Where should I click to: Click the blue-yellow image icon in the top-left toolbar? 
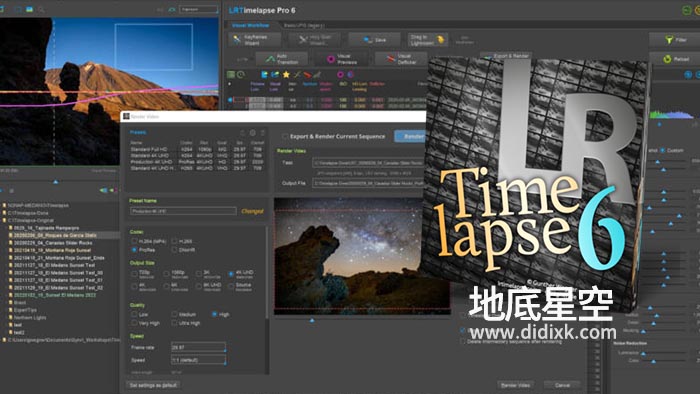pos(29,9)
